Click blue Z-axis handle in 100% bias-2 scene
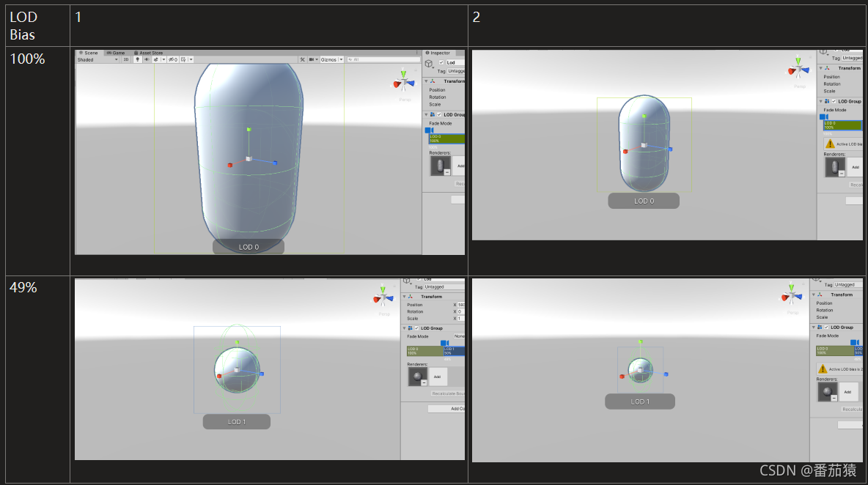868x485 pixels. point(670,149)
